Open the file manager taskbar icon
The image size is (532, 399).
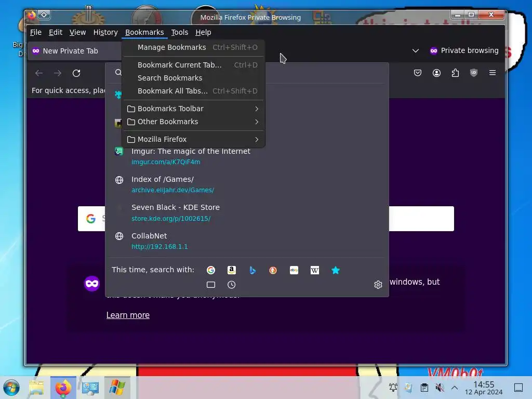(37, 388)
